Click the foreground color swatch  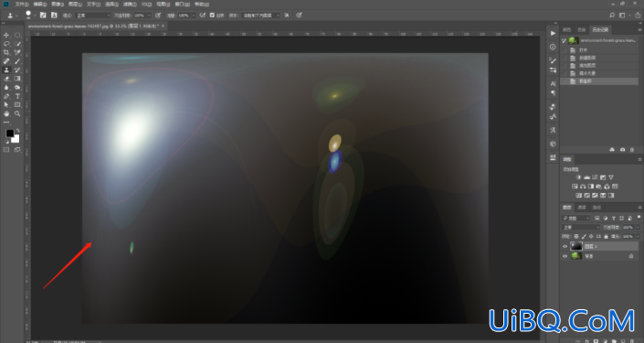coord(9,134)
